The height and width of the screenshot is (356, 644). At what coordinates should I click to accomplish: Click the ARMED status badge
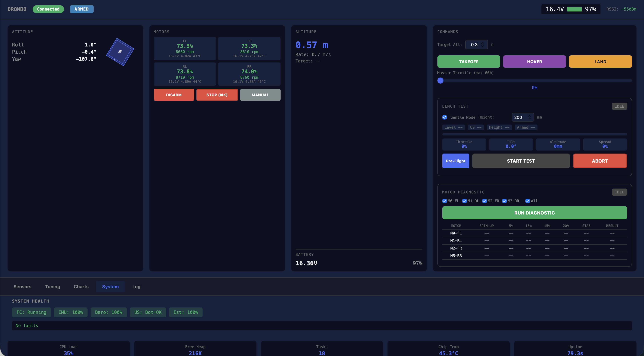pos(82,9)
